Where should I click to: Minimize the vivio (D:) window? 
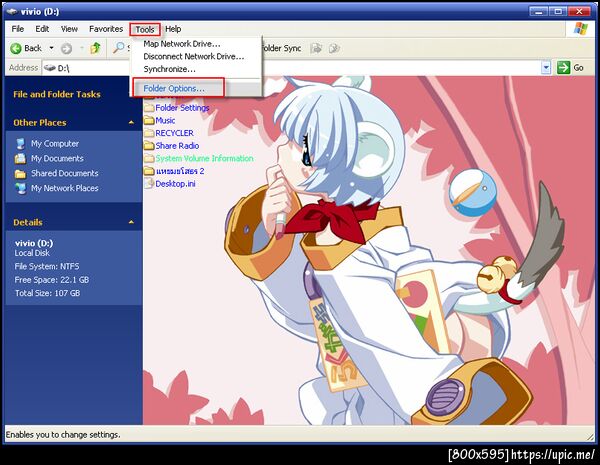(538, 11)
